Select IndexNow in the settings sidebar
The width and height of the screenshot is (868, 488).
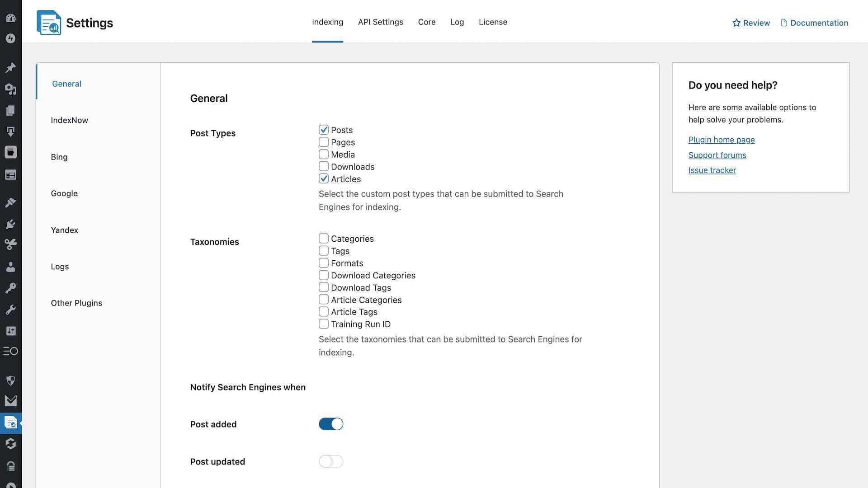point(69,120)
